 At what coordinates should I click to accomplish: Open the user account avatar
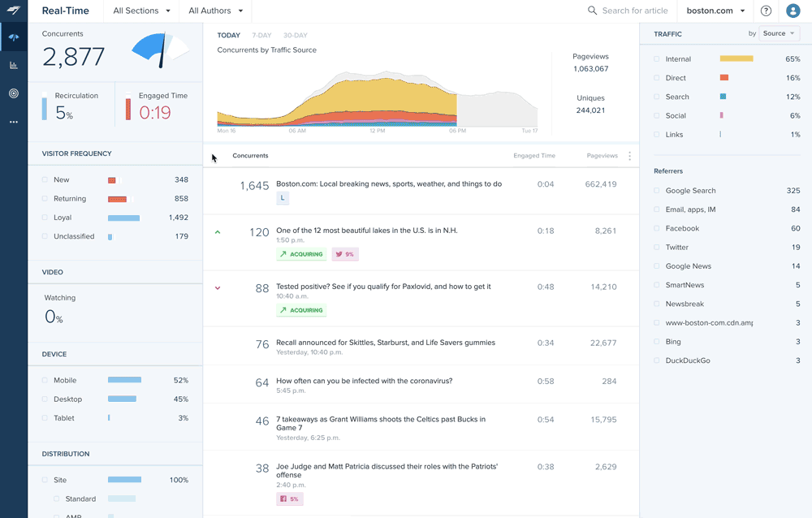pyautogui.click(x=793, y=11)
